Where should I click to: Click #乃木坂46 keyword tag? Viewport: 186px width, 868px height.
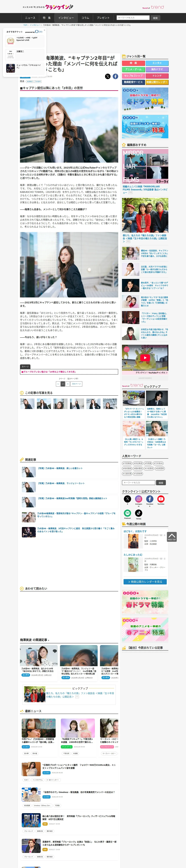pyautogui.click(x=158, y=463)
